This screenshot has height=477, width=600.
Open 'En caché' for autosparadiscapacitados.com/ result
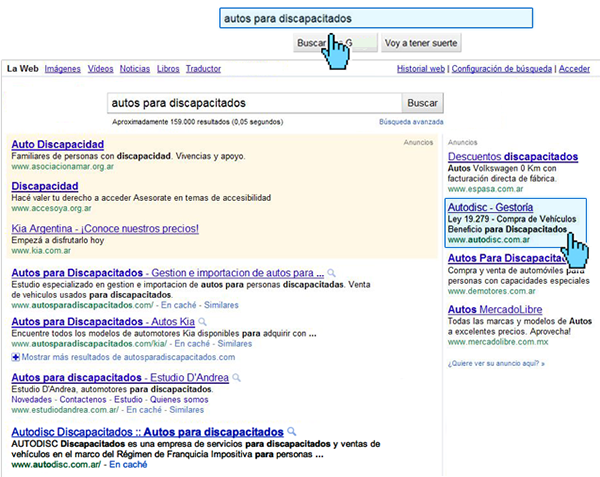click(x=178, y=305)
